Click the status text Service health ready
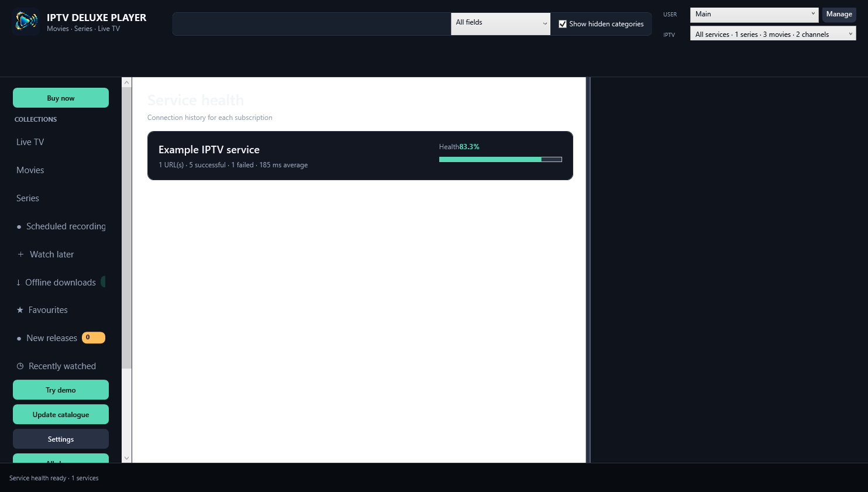 54,478
